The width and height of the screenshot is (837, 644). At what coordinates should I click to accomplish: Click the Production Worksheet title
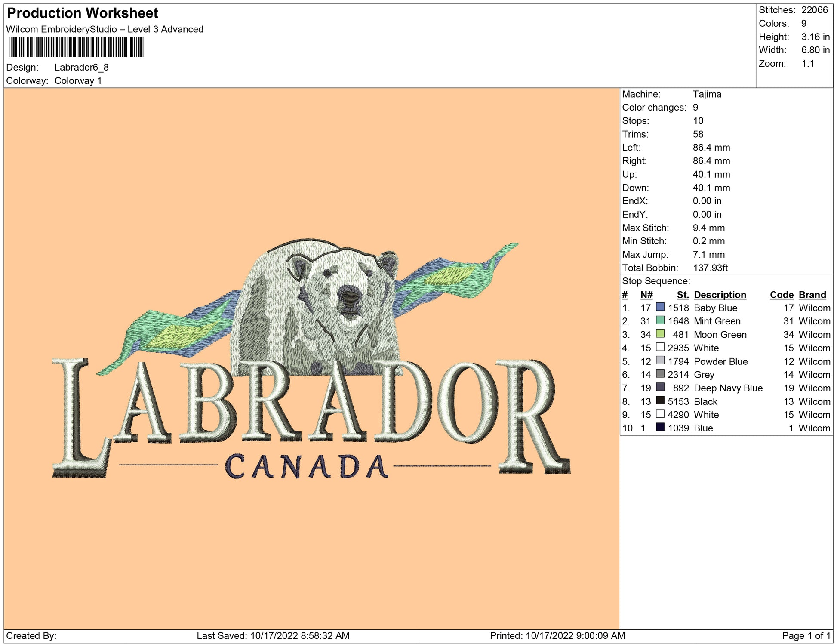point(83,13)
